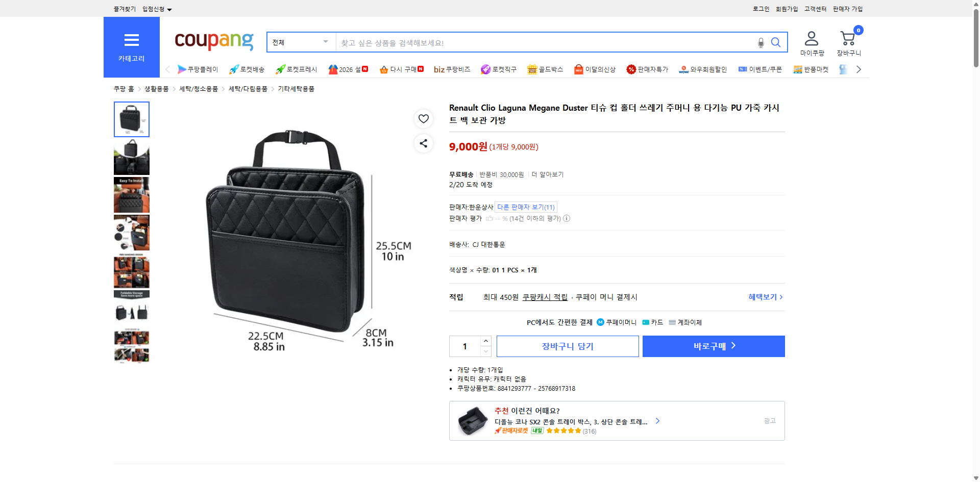Select the second product thumbnail

coord(131,157)
